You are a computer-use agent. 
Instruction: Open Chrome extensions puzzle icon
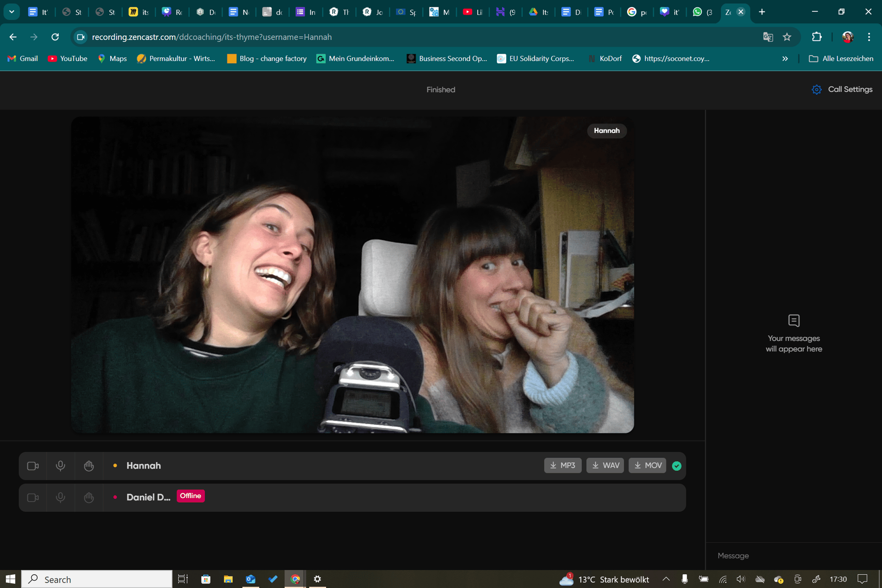pyautogui.click(x=817, y=37)
